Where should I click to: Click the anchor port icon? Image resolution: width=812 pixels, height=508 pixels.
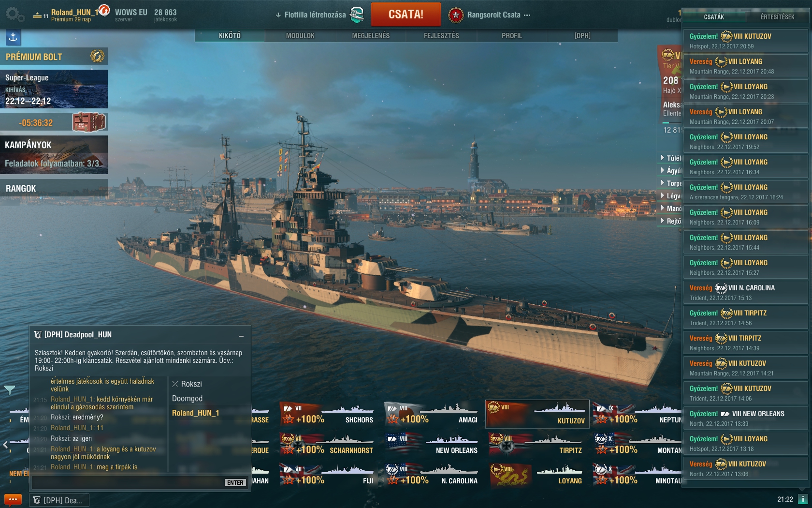pos(13,37)
